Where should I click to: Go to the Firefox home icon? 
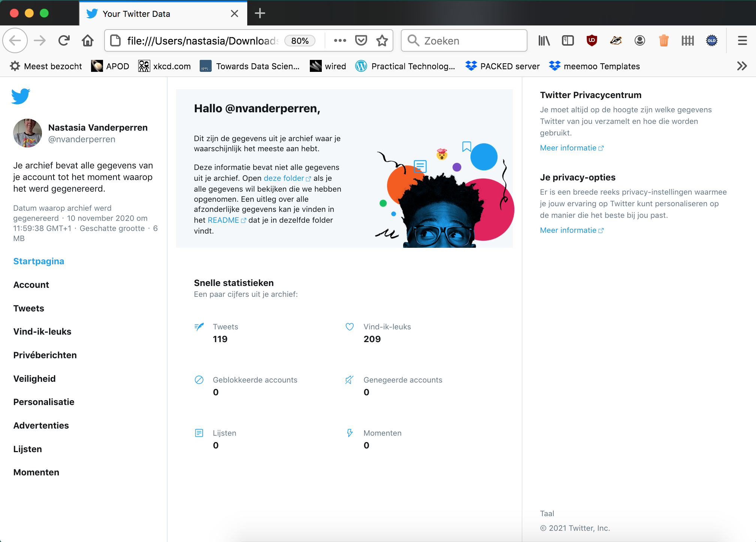(88, 40)
